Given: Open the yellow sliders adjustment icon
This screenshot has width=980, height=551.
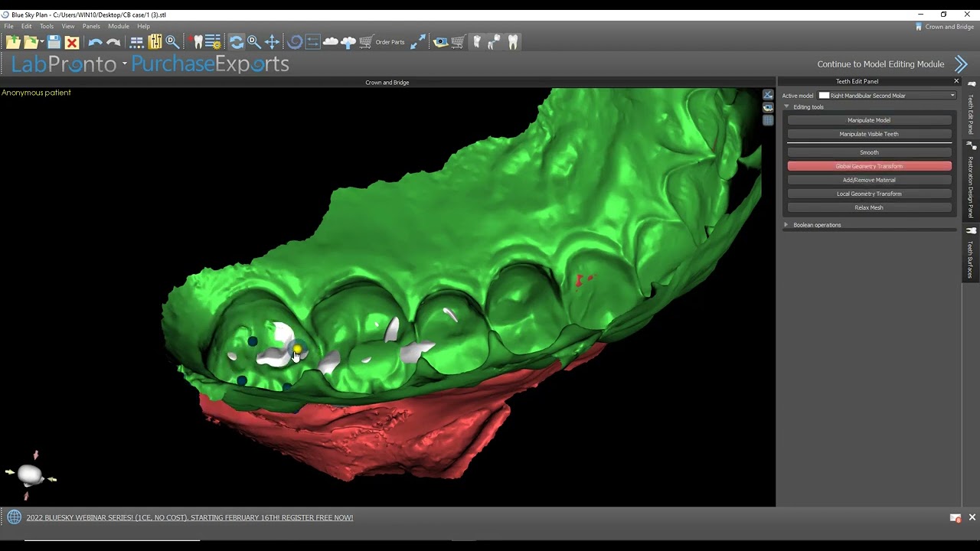Looking at the screenshot, I should point(155,42).
